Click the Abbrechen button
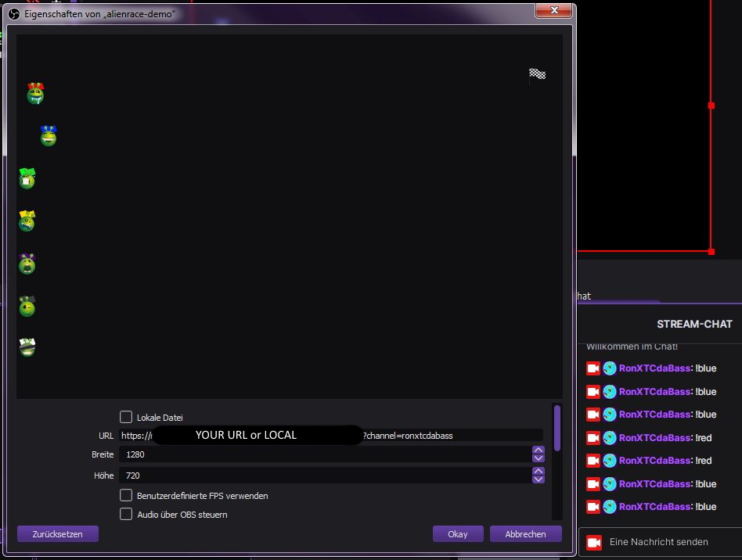Image resolution: width=742 pixels, height=560 pixels. (x=525, y=534)
